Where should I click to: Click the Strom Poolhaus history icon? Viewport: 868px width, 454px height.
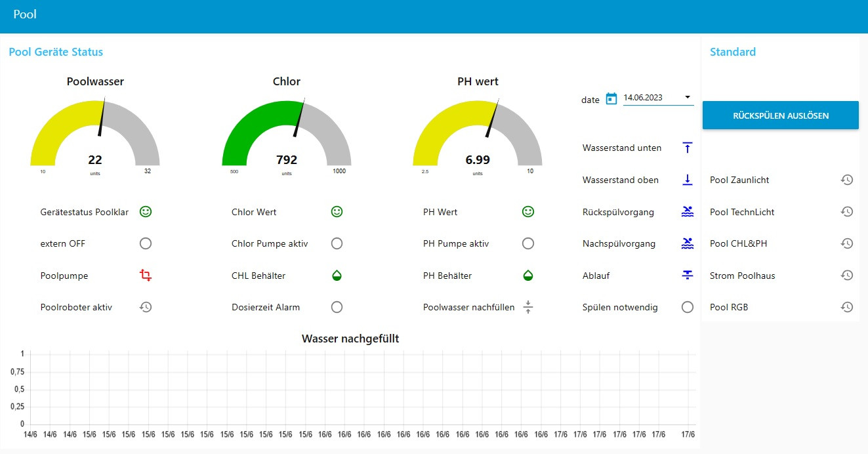click(847, 276)
